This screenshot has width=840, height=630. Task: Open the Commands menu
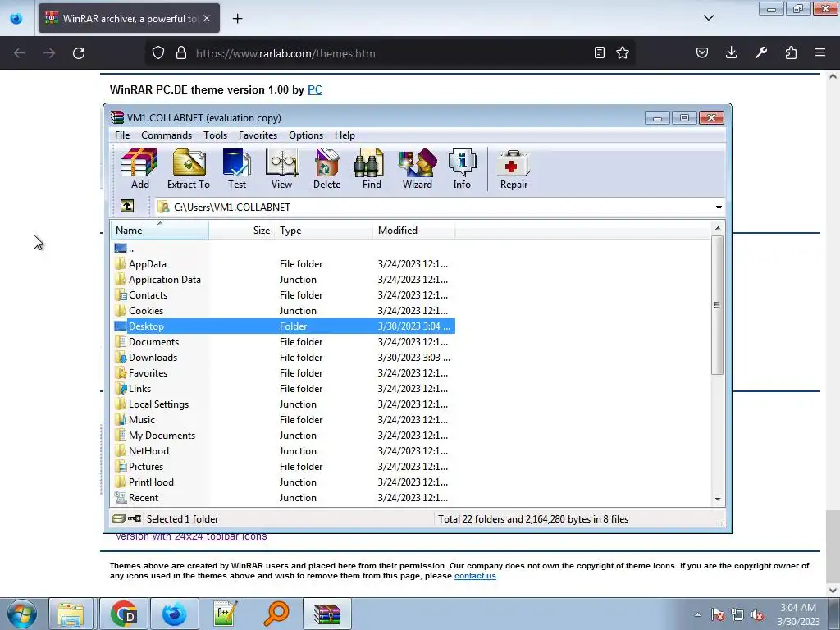tap(167, 135)
